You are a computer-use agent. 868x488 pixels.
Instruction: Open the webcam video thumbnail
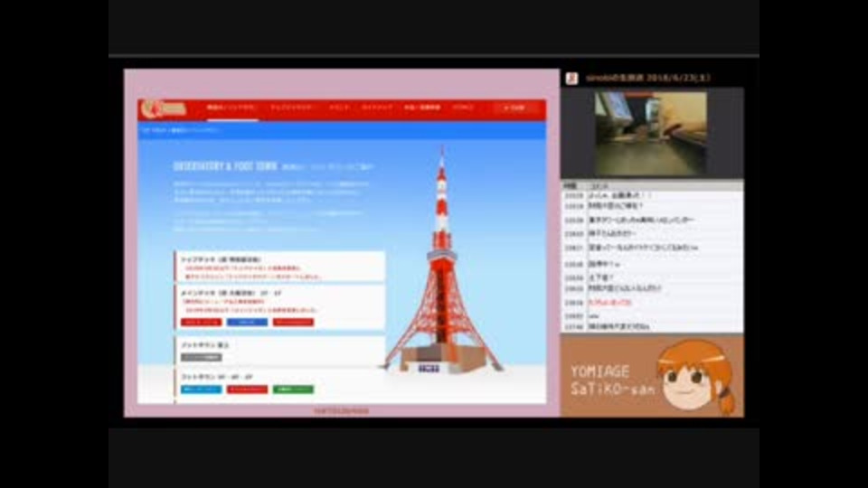(x=650, y=134)
